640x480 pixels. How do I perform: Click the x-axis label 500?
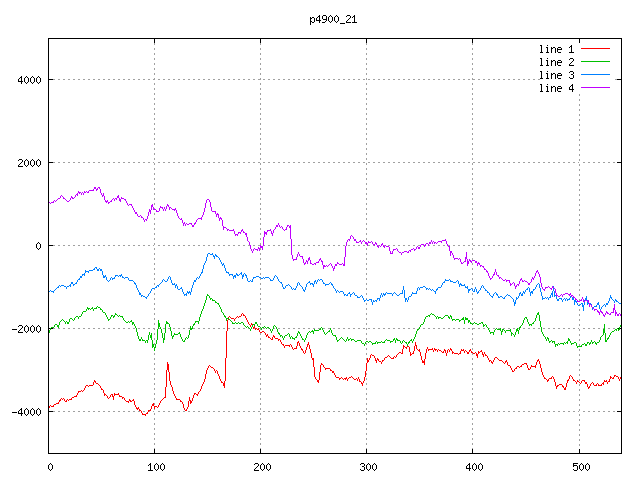581,467
